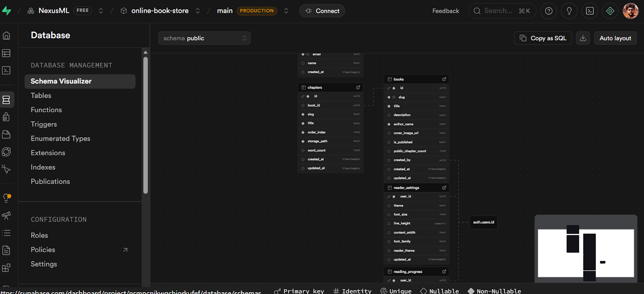Viewport: 644px width, 294px height.
Task: Click the Auto layout button
Action: coord(615,38)
